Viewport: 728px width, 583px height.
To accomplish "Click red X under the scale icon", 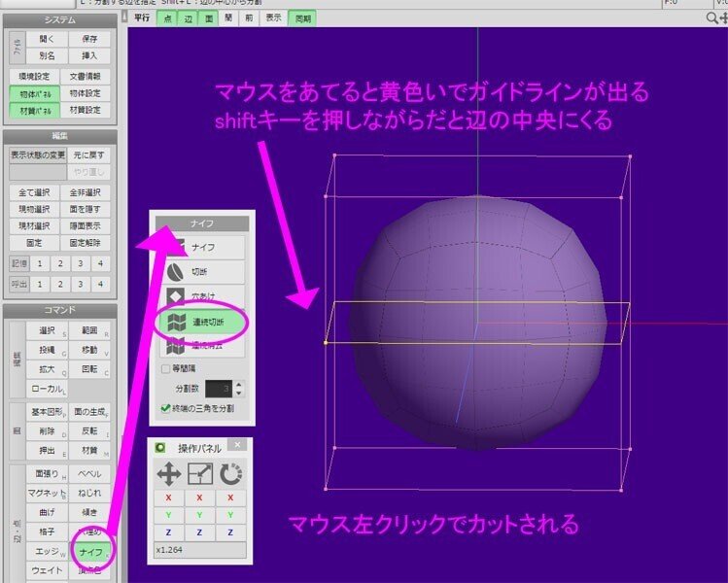I will pos(199,497).
